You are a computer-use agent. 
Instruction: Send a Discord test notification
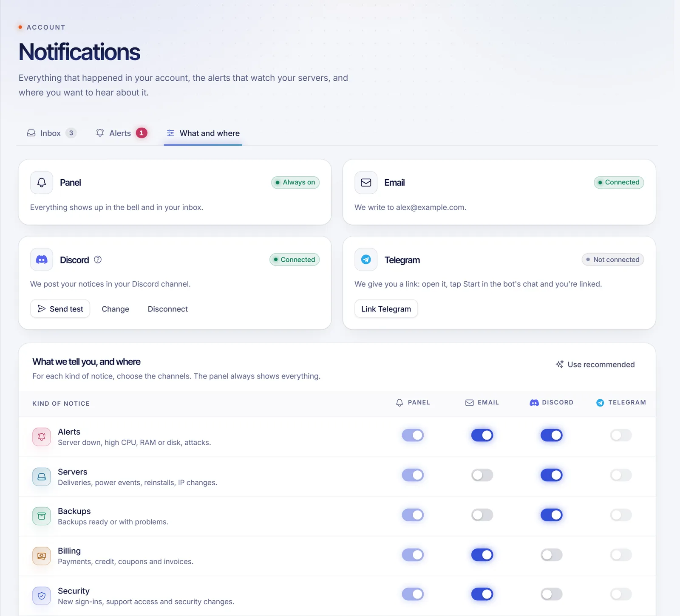click(x=60, y=309)
